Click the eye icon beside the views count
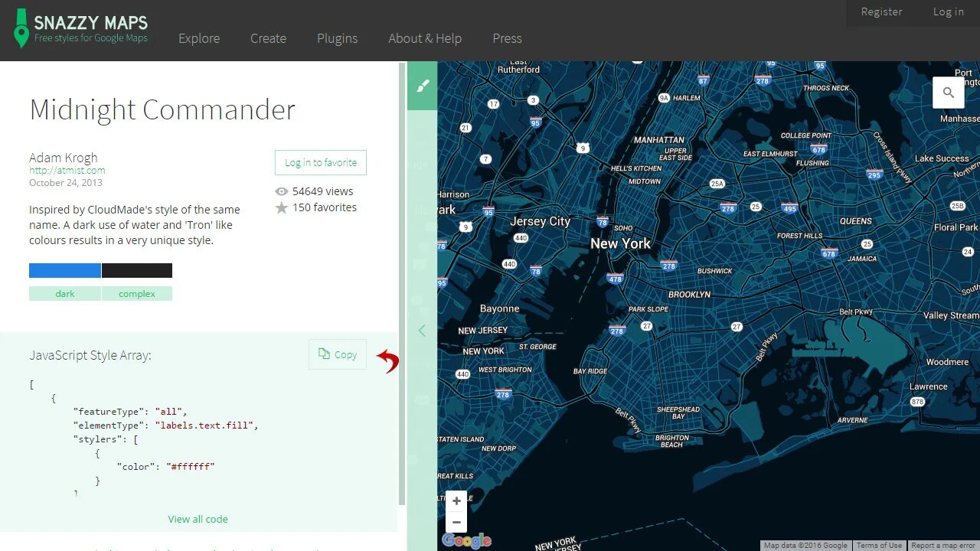Image resolution: width=980 pixels, height=551 pixels. point(282,192)
